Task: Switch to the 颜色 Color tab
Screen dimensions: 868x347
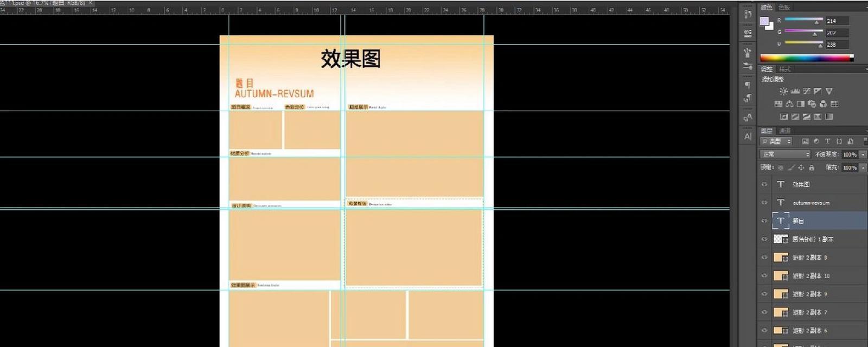Action: (767, 8)
